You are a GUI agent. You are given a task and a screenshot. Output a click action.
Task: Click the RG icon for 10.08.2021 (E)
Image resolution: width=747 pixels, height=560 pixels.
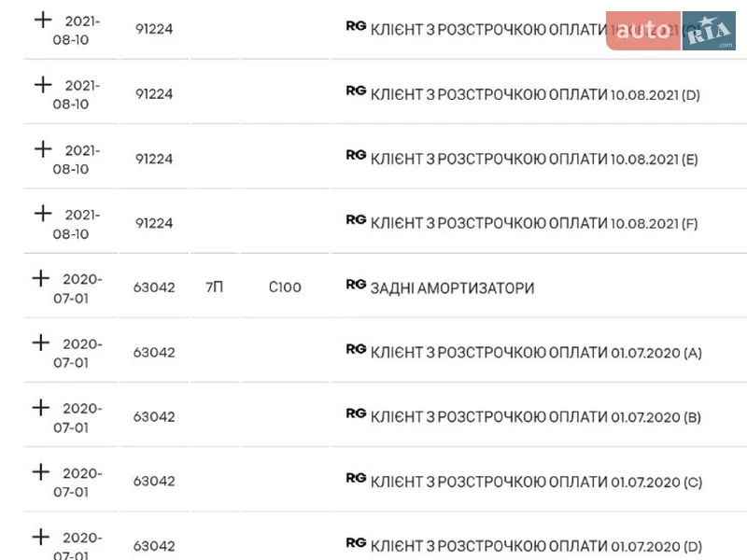tap(356, 155)
